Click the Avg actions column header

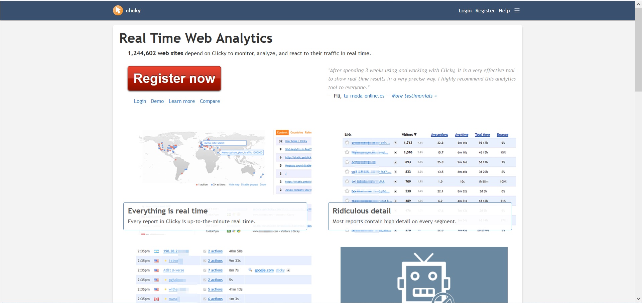pos(439,135)
